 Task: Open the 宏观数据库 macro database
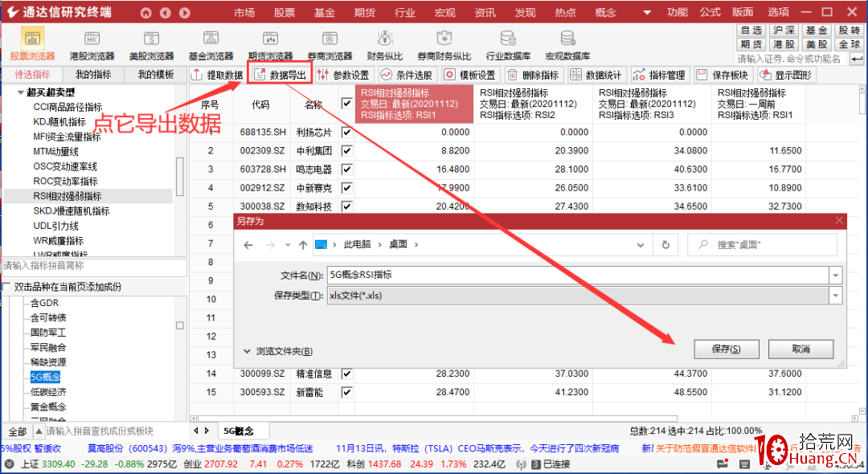pyautogui.click(x=567, y=45)
